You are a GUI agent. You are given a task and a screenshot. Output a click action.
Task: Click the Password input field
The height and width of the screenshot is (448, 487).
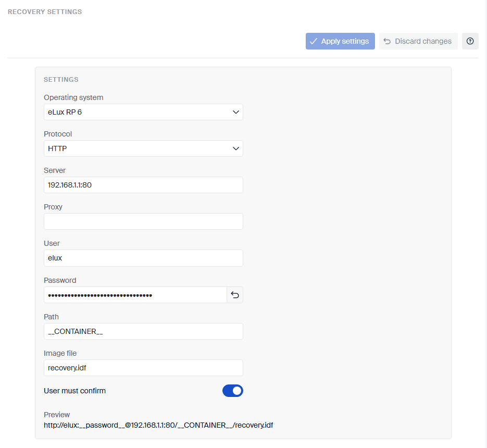pos(135,295)
